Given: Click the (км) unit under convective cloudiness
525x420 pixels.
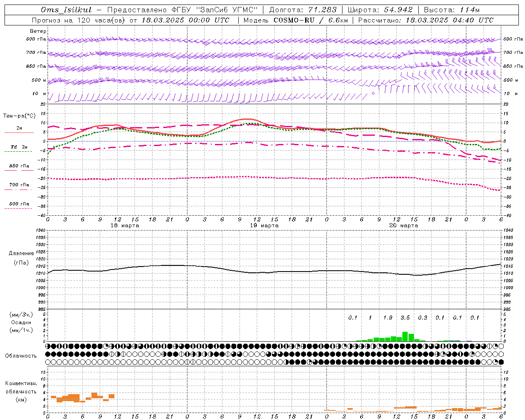Looking at the screenshot, I should pos(21,399).
